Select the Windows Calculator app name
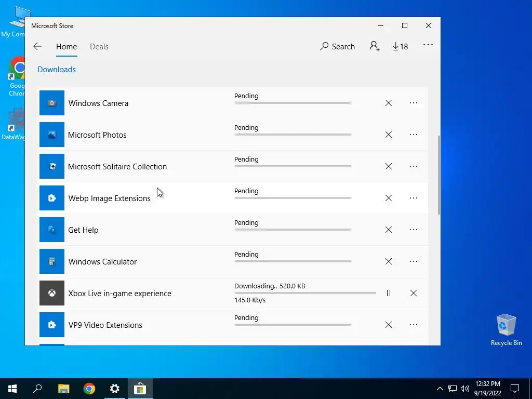The width and height of the screenshot is (532, 399). tap(102, 262)
